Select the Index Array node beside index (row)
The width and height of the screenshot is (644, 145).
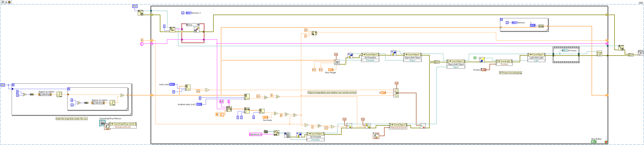click(x=188, y=88)
